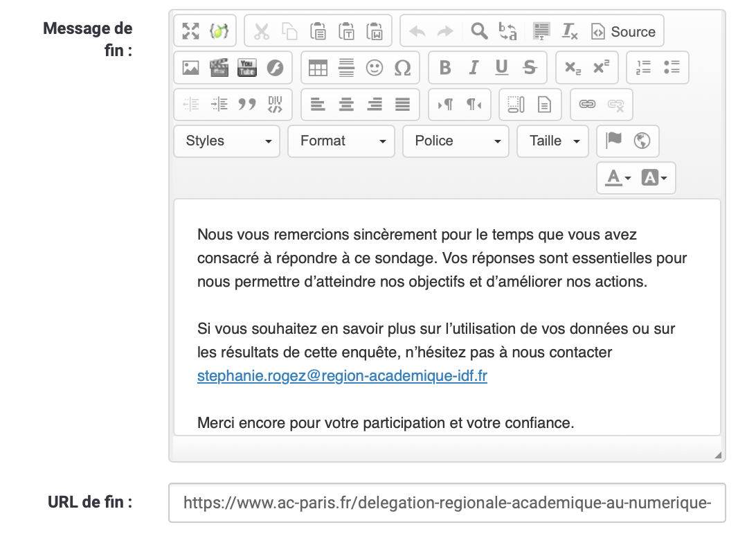Insert a bulleted list
Image resolution: width=756 pixels, height=536 pixels.
coord(672,68)
